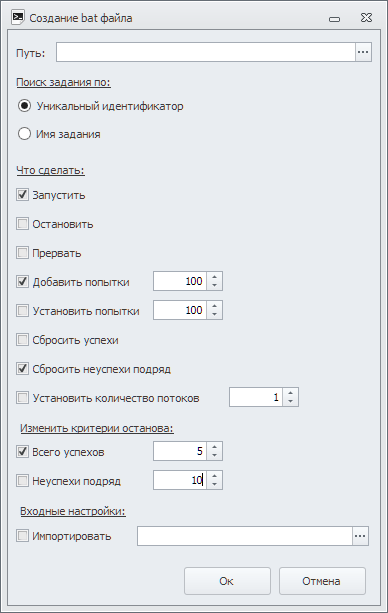Increase Добавить попытки value with up arrow
Viewport: 388px width, 613px height.
[x=214, y=277]
